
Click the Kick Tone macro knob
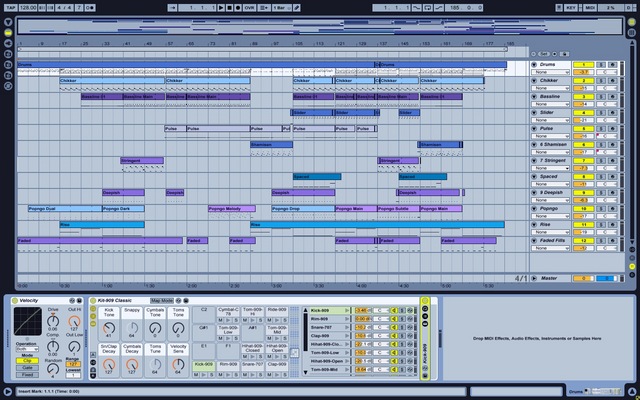coord(109,327)
